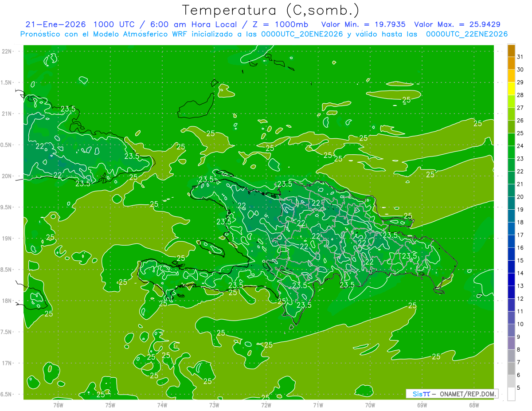Click the colorbar label '6'
The width and height of the screenshot is (532, 411).
click(519, 375)
